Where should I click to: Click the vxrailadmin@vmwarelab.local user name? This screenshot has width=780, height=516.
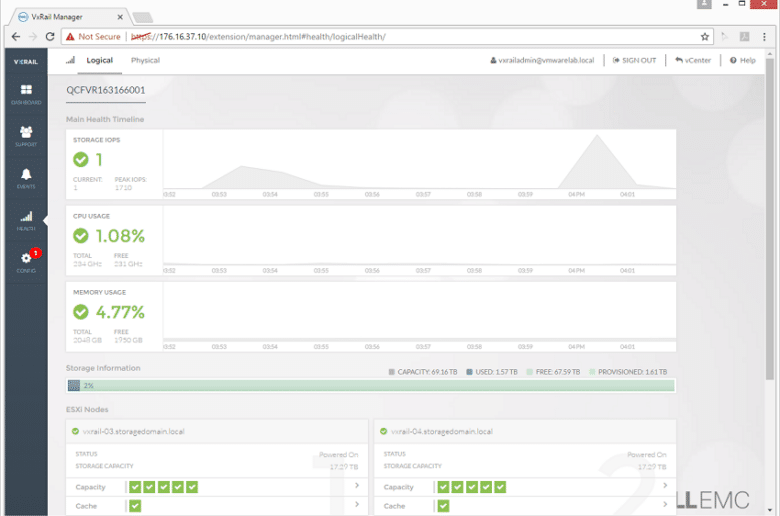[542, 60]
